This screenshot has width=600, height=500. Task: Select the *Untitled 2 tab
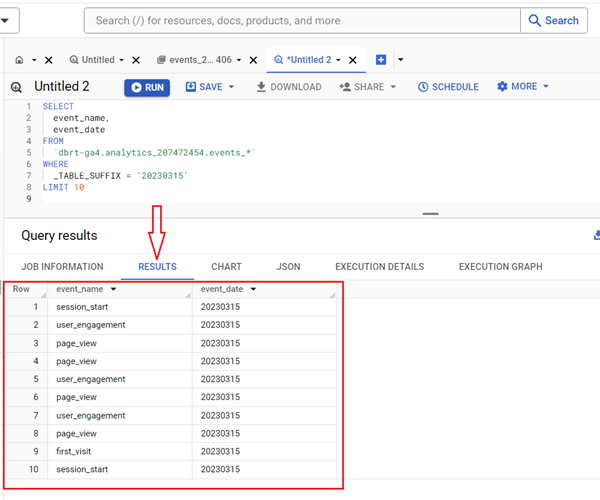303,60
